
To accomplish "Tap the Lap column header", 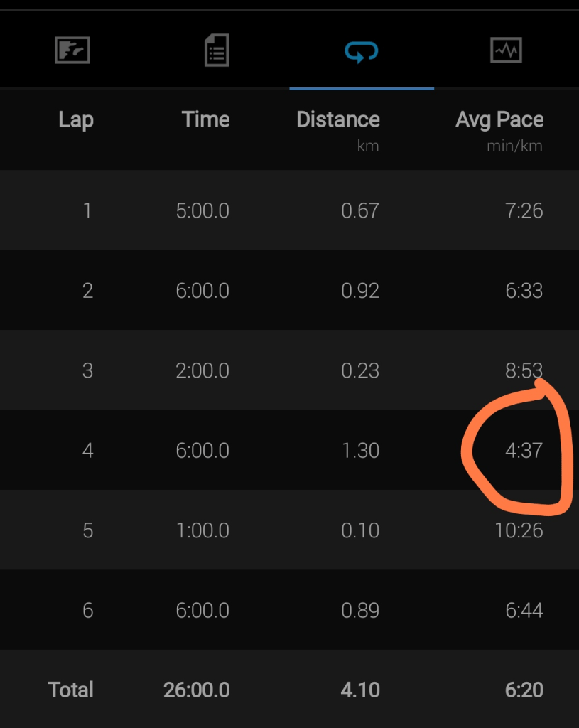I will coord(75,119).
